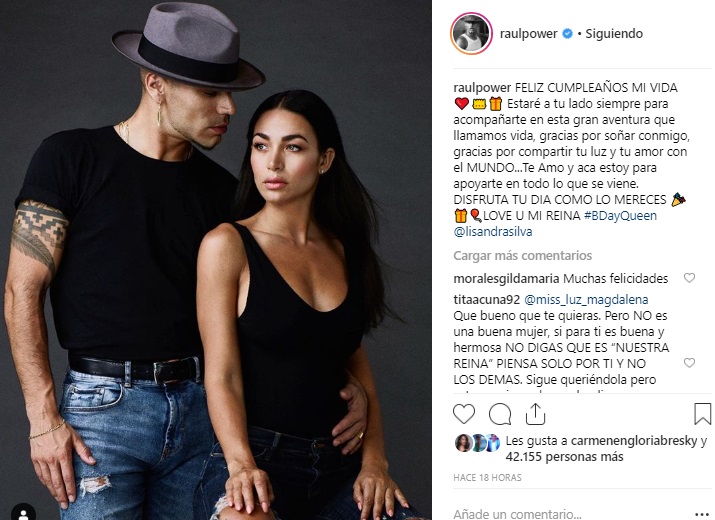Open raulpower username in header
This screenshot has height=520, width=715.
tap(528, 34)
